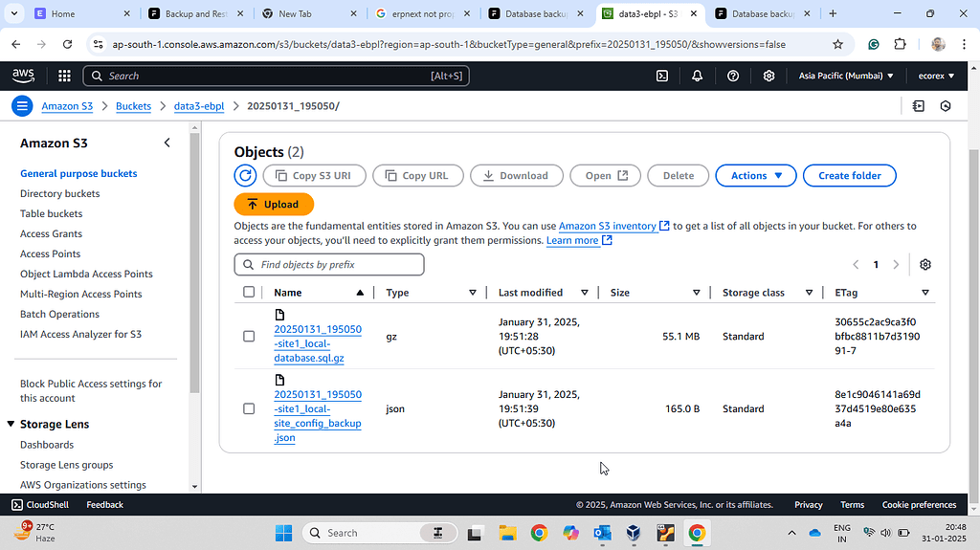Open the Feedback link in the footer
Image resolution: width=980 pixels, height=550 pixels.
pos(105,504)
